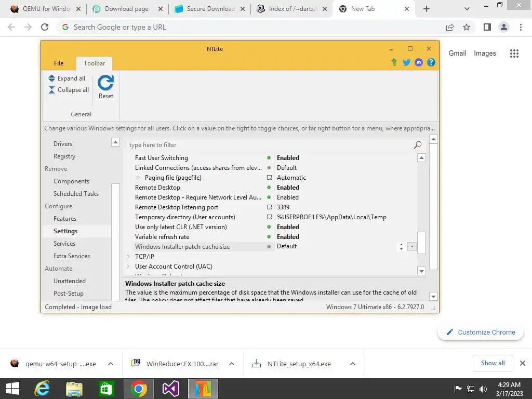This screenshot has width=532, height=399.
Task: Open Chrome tab search chevron
Action: tap(467, 9)
